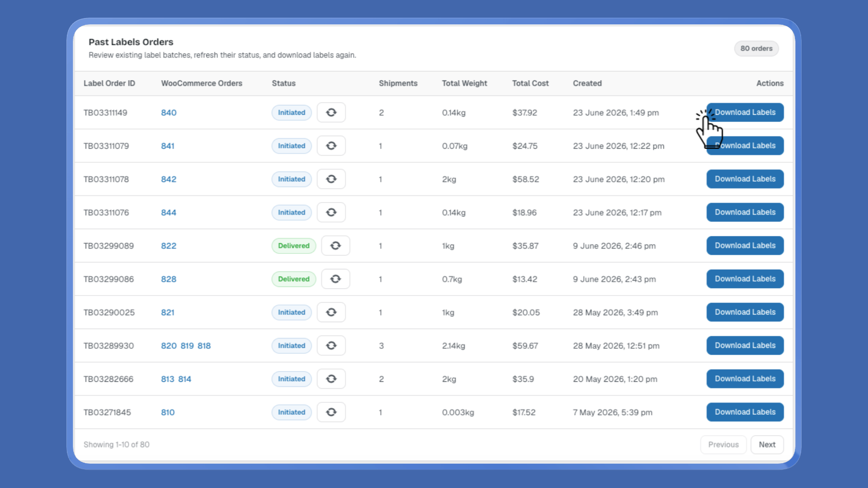Image resolution: width=868 pixels, height=488 pixels.
Task: Download labels for order TB03299089
Action: click(x=745, y=246)
